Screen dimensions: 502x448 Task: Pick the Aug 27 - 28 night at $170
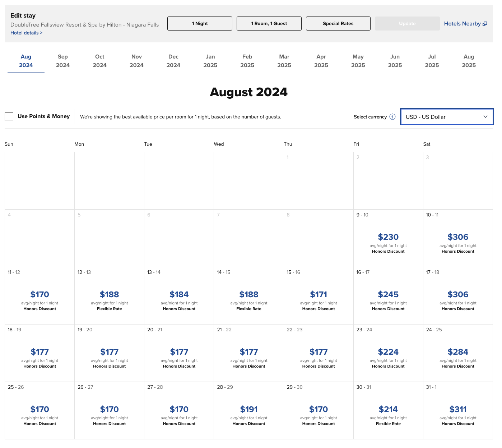[179, 411]
